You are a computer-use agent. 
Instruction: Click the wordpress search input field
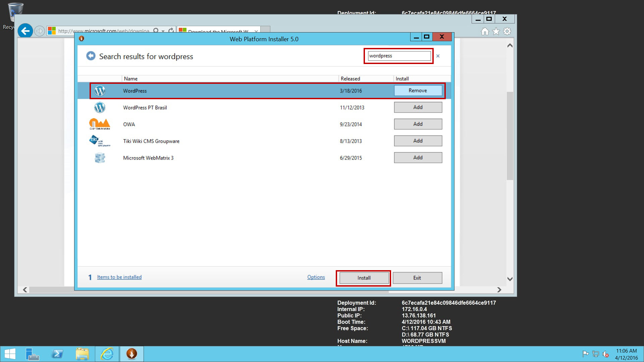pos(399,56)
